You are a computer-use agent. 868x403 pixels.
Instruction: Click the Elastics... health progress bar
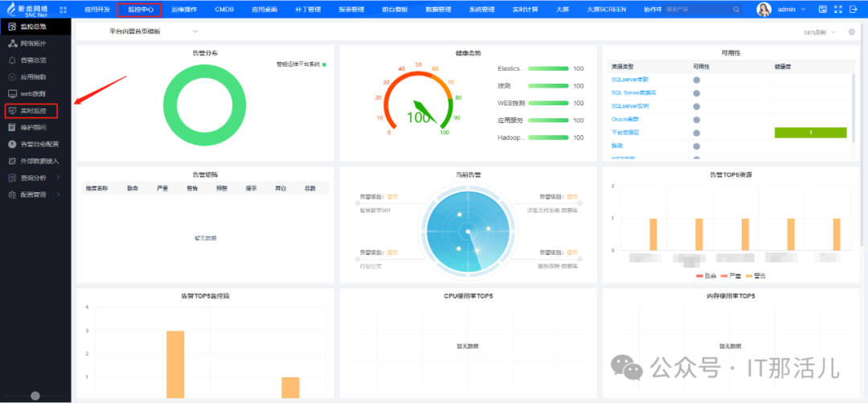[548, 68]
